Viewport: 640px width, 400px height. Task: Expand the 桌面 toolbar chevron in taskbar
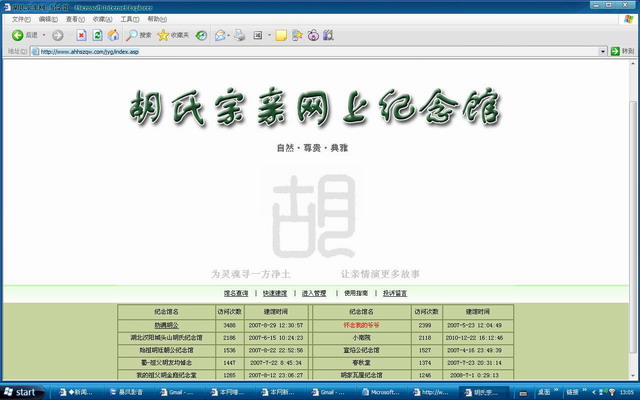(556, 390)
